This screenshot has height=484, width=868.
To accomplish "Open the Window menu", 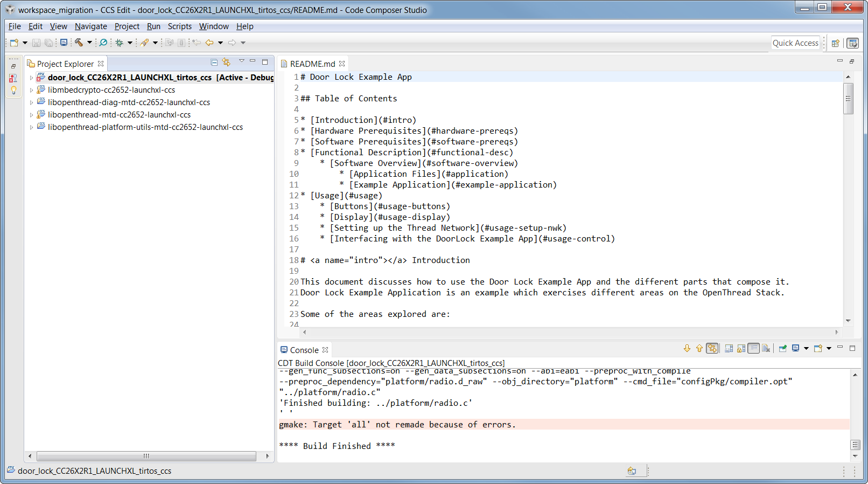I will 214,26.
